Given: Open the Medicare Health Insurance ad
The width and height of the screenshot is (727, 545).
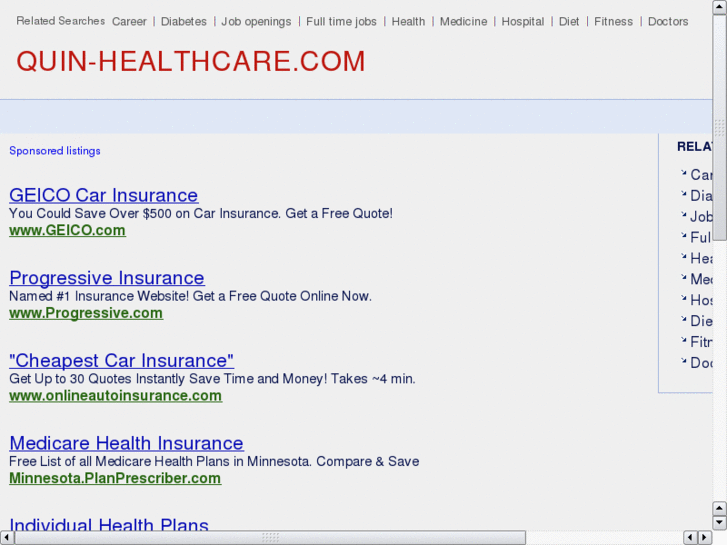Looking at the screenshot, I should click(126, 443).
